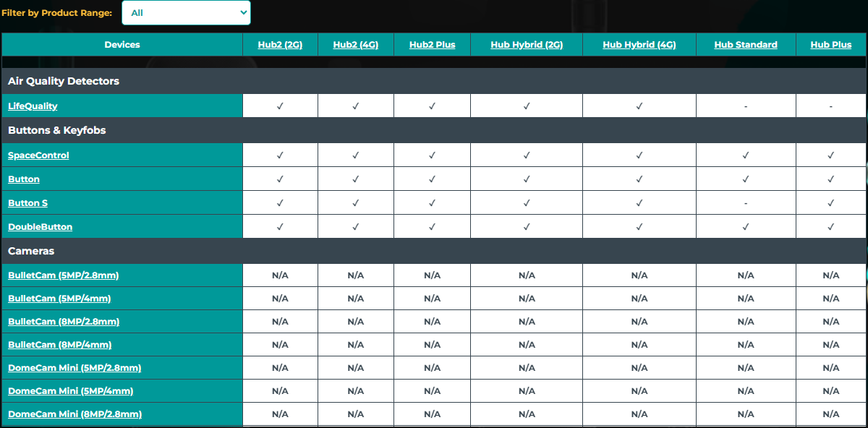Viewport: 868px width, 428px height.
Task: Click the Hub Hybrid (4G) header link
Action: click(x=639, y=45)
